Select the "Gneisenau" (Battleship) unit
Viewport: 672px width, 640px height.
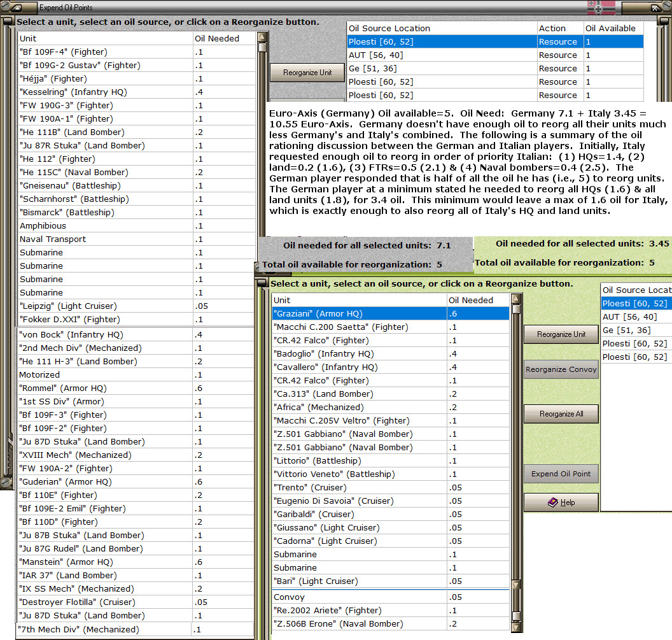pyautogui.click(x=136, y=185)
